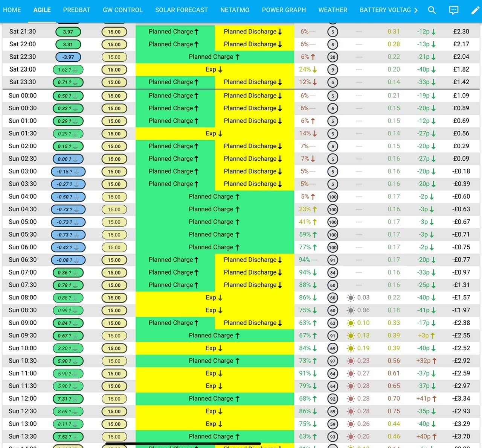This screenshot has width=482, height=448.
Task: Click the green Planned Charge cell at Sun 04:00
Action: (x=215, y=197)
